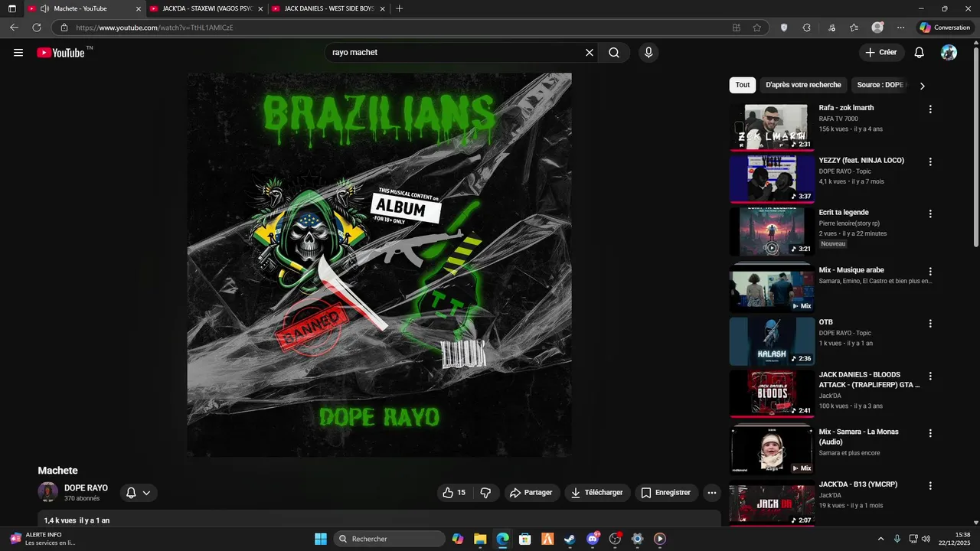Start voice search with the microphone
The image size is (980, 551).
648,53
